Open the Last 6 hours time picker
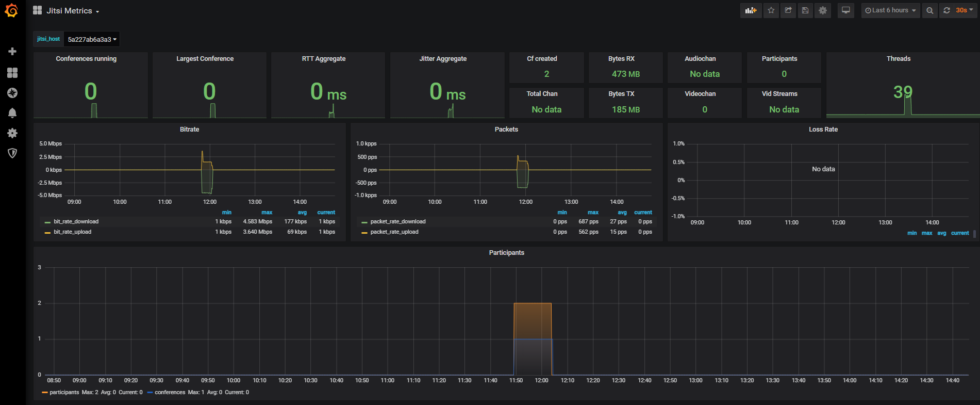980x405 pixels. 890,10
